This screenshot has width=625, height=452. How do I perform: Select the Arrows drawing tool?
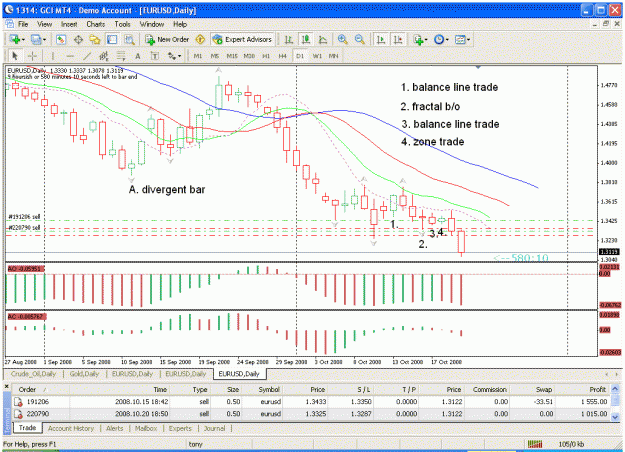pyautogui.click(x=171, y=56)
